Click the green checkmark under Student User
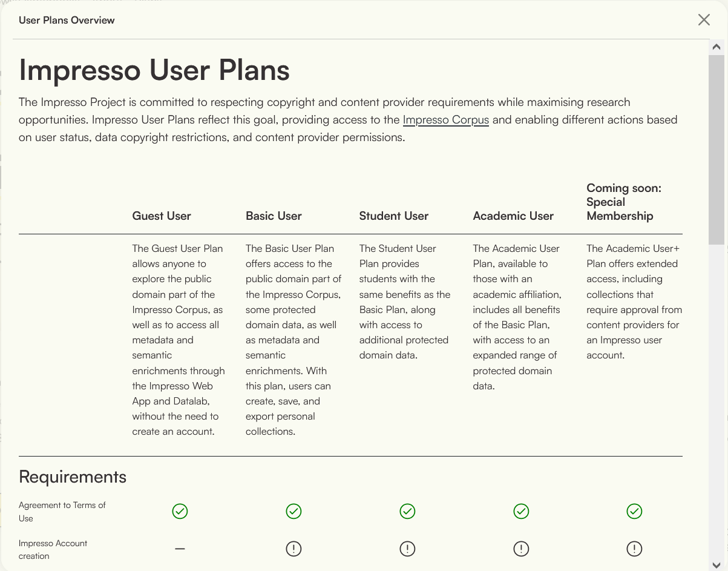Viewport: 728px width, 571px height. point(407,511)
